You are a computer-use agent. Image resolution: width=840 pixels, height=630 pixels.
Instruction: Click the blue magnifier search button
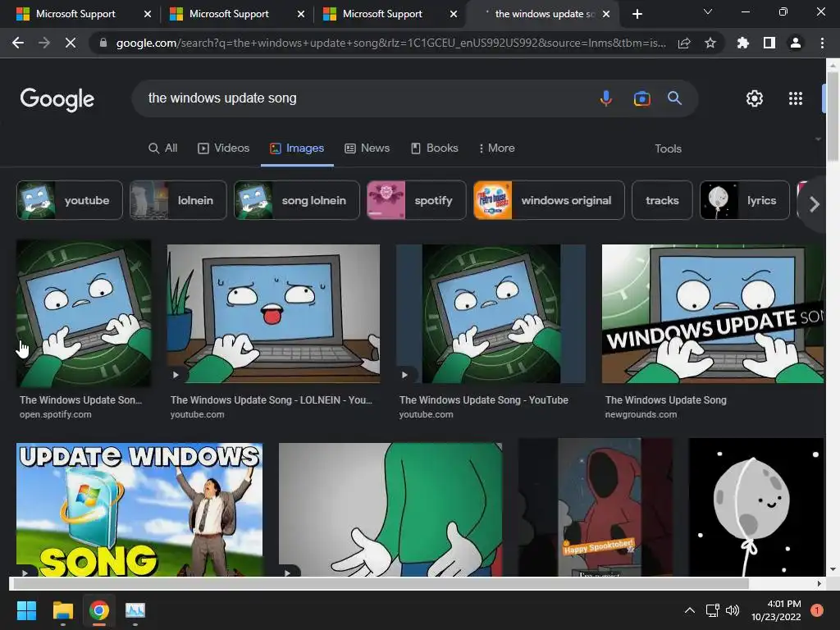coord(674,98)
